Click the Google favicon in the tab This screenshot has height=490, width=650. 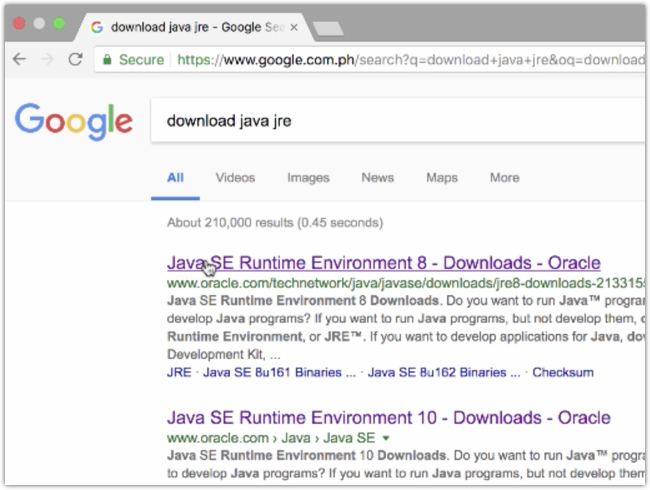pos(97,27)
